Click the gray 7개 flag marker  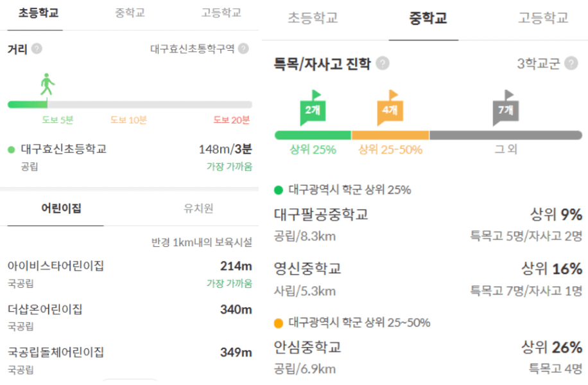(505, 111)
